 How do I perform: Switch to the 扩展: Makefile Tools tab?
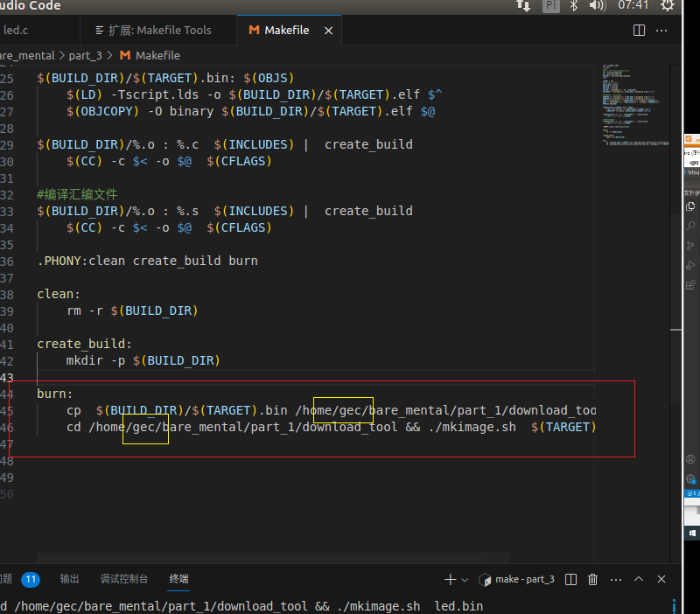point(157,29)
